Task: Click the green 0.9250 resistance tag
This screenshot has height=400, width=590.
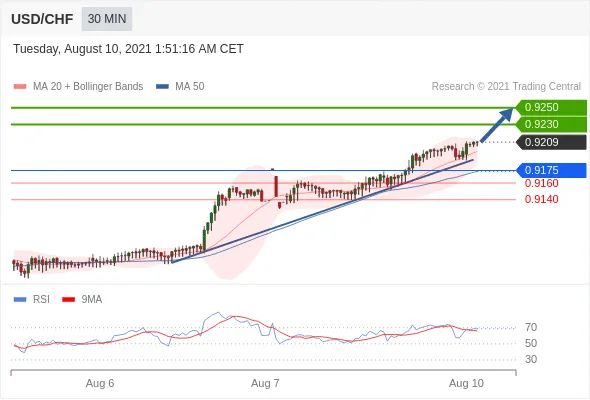Action: pos(551,107)
